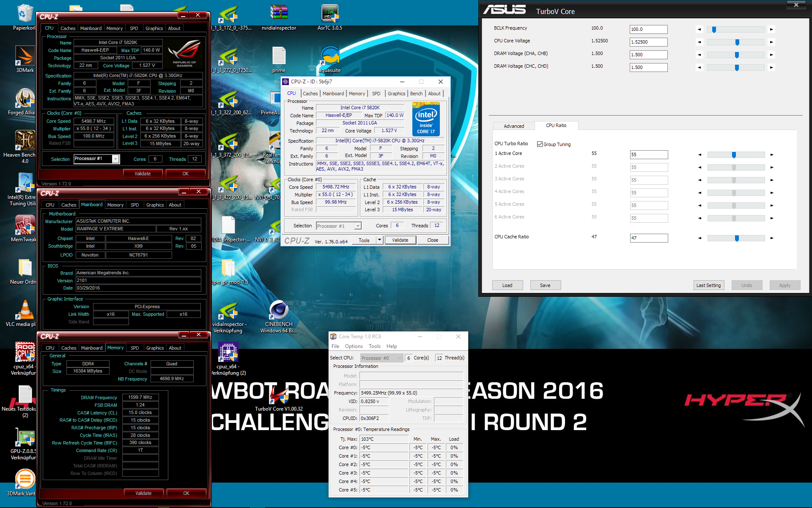812x508 pixels.
Task: Adjust CPU Core Voltage slider handle
Action: tap(737, 42)
